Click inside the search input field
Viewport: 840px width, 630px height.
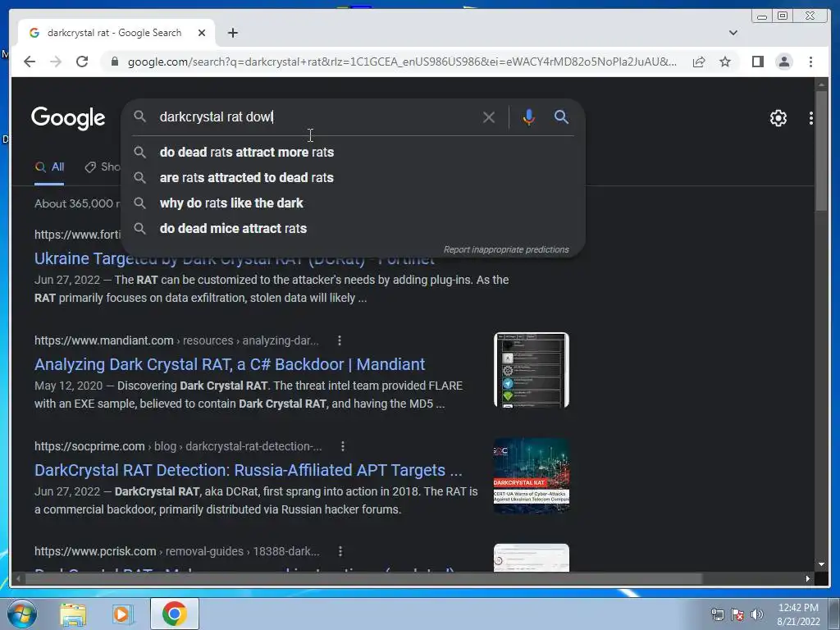[x=316, y=116]
